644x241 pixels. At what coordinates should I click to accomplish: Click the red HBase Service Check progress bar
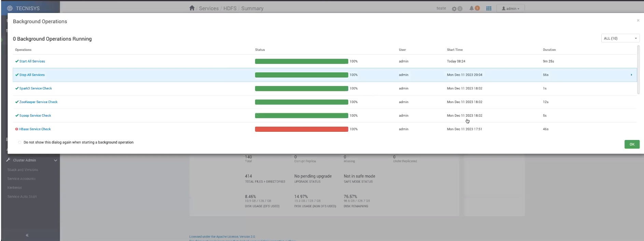pos(302,129)
